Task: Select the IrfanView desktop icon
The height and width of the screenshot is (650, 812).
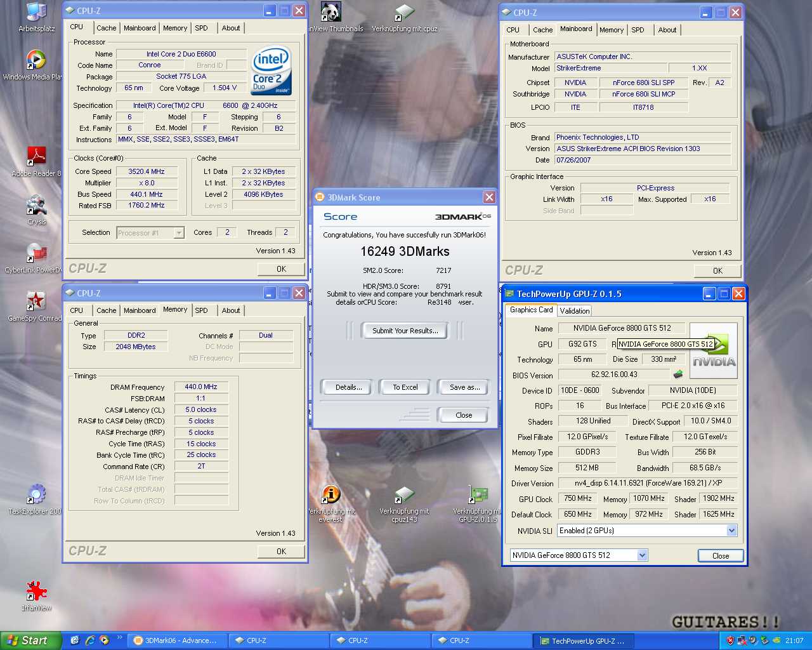Action: point(36,595)
